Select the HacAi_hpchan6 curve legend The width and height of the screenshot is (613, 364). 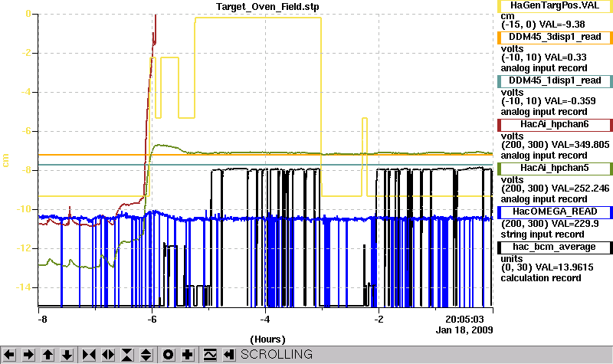(x=555, y=125)
